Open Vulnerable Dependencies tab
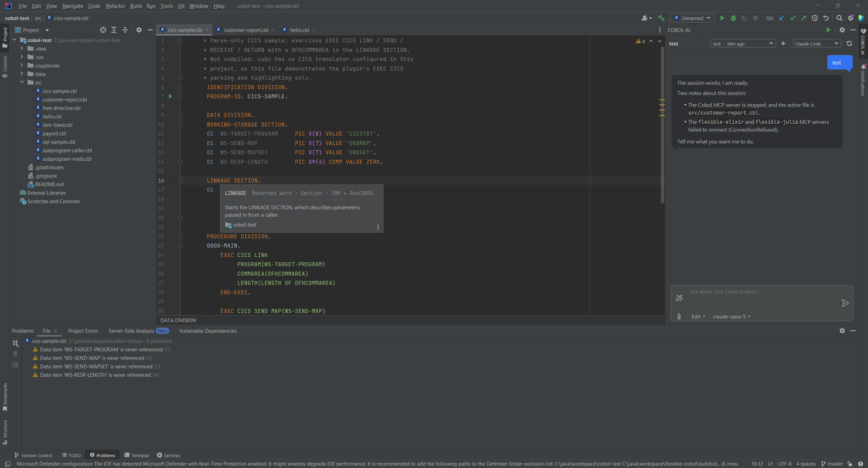Image resolution: width=868 pixels, height=468 pixels. point(208,331)
